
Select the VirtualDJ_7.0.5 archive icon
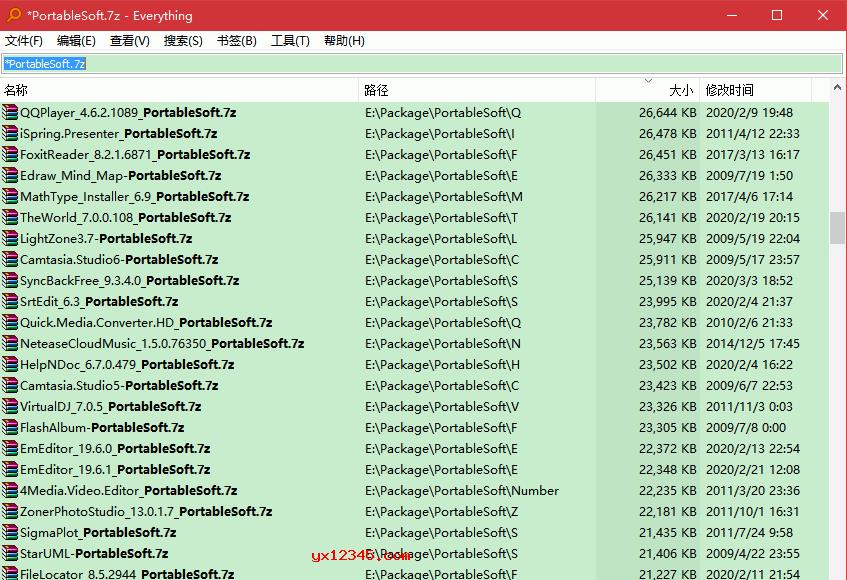click(x=10, y=407)
